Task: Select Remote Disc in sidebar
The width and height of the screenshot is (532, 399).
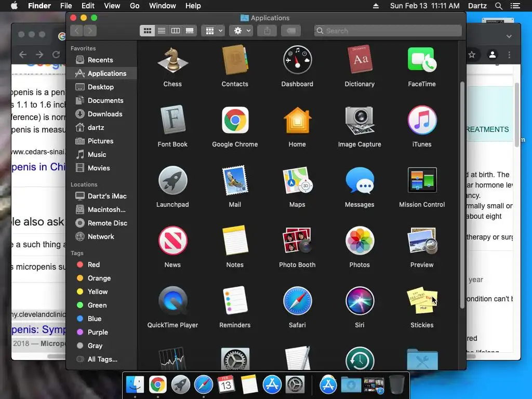Action: tap(101, 223)
